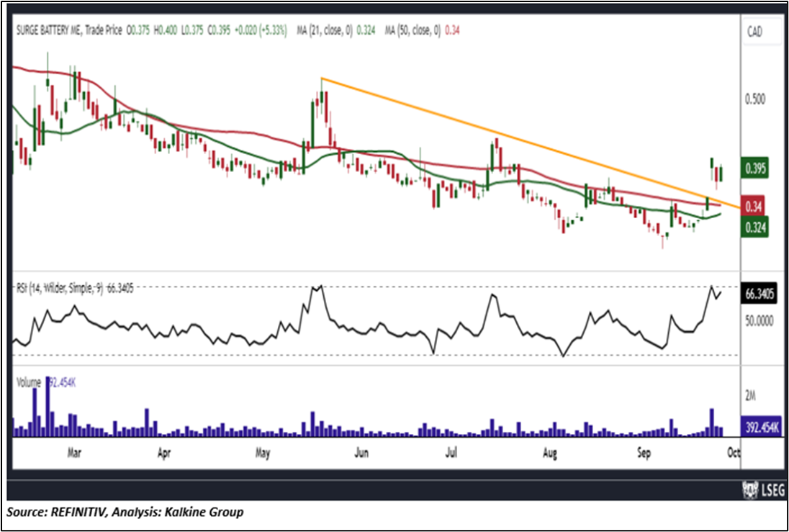Click the green 0.324 moving average tag
Screen dimensions: 789x532
tap(754, 228)
